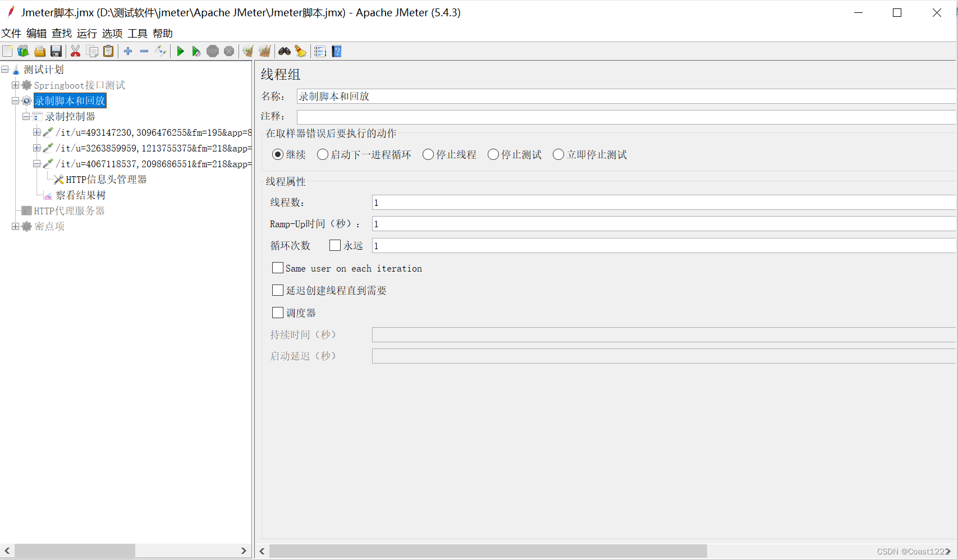This screenshot has height=560, width=958.
Task: Open the 工具 menu
Action: point(137,34)
